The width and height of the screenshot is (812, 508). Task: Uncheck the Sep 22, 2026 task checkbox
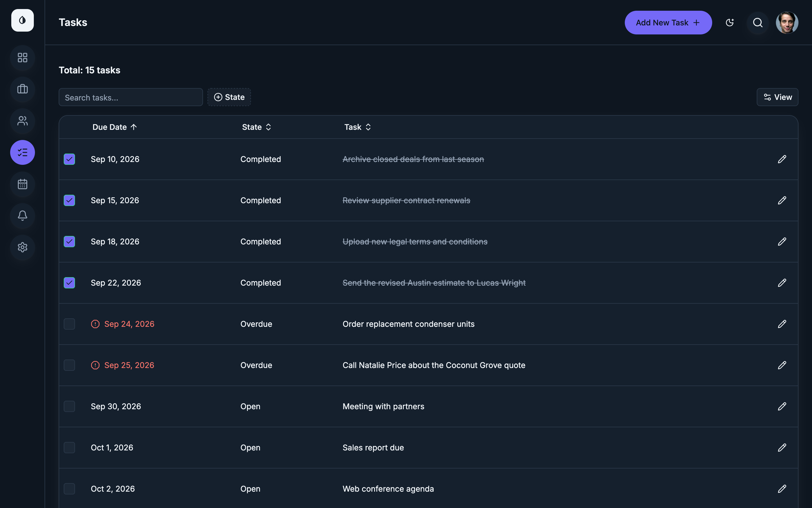(69, 283)
